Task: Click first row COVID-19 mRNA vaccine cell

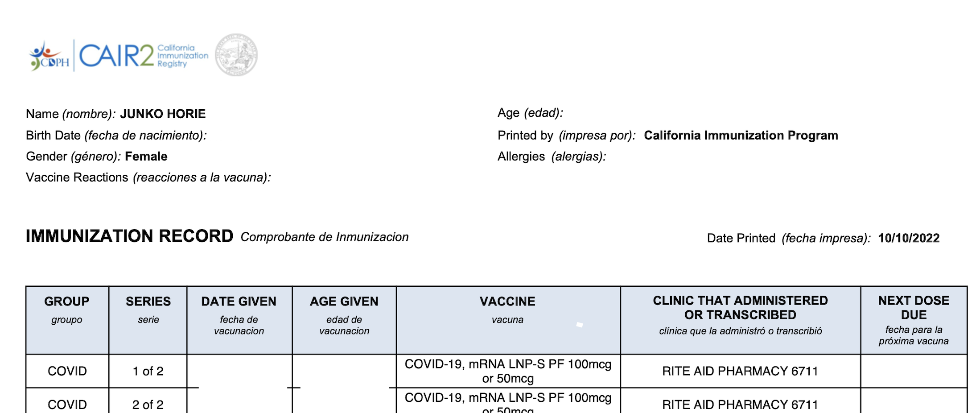Action: coord(508,371)
